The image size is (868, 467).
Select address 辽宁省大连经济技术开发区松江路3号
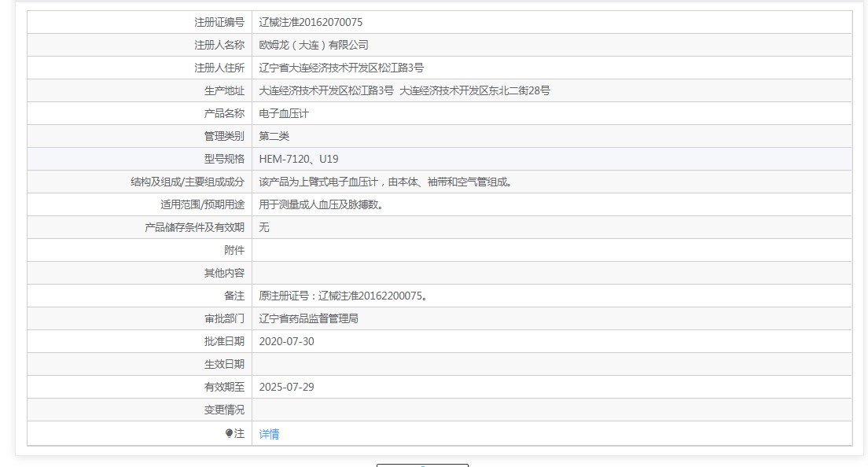341,68
